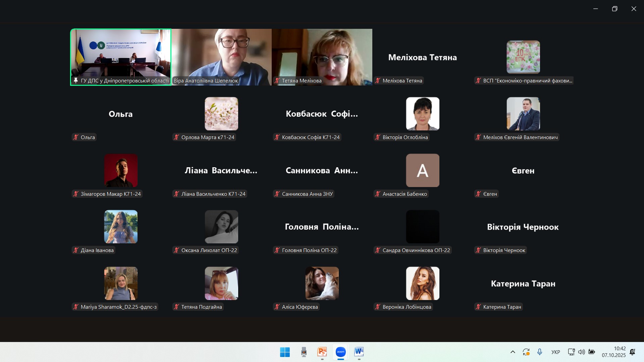Click the battery icon in system tray
This screenshot has height=362, width=644.
(592, 352)
